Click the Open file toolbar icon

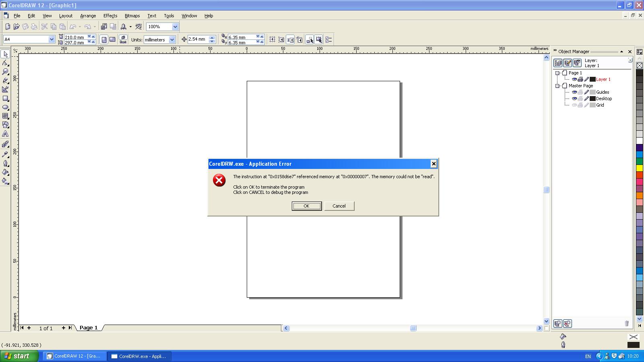(x=17, y=27)
